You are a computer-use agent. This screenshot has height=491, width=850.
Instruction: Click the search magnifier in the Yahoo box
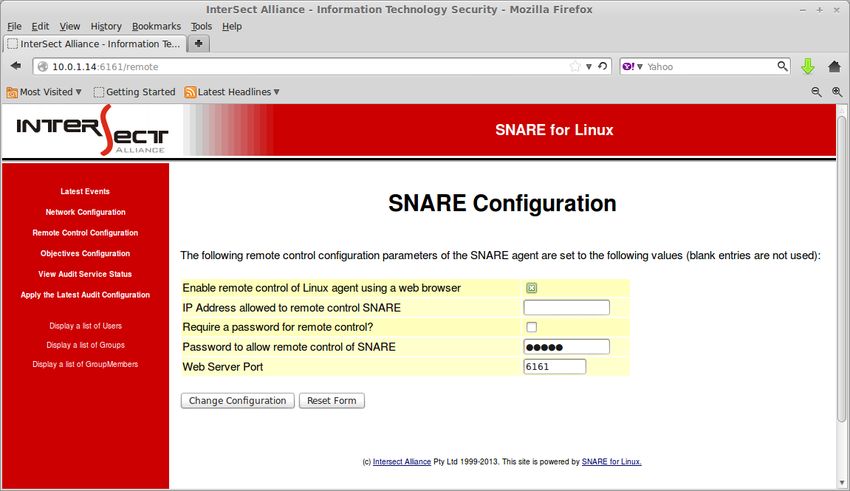(x=782, y=66)
